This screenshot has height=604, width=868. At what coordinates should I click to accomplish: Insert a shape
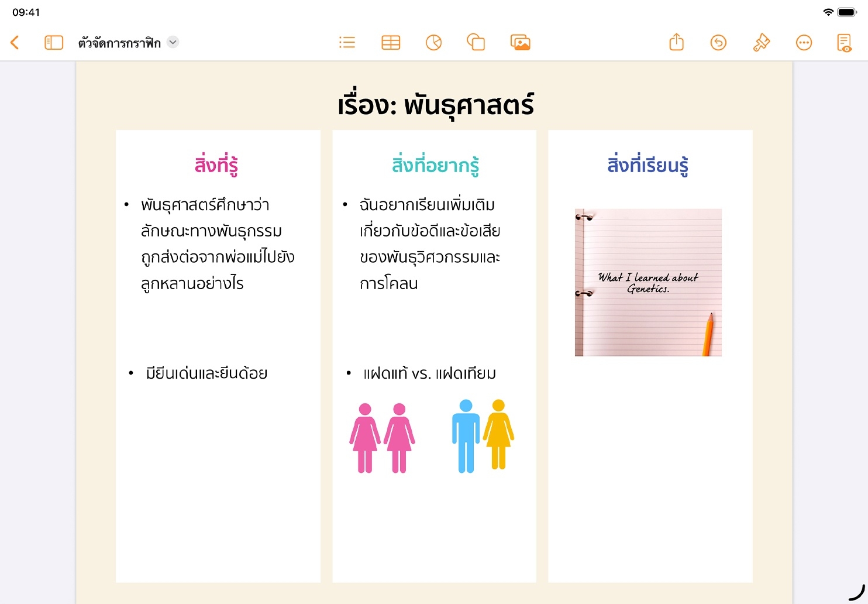click(x=476, y=42)
